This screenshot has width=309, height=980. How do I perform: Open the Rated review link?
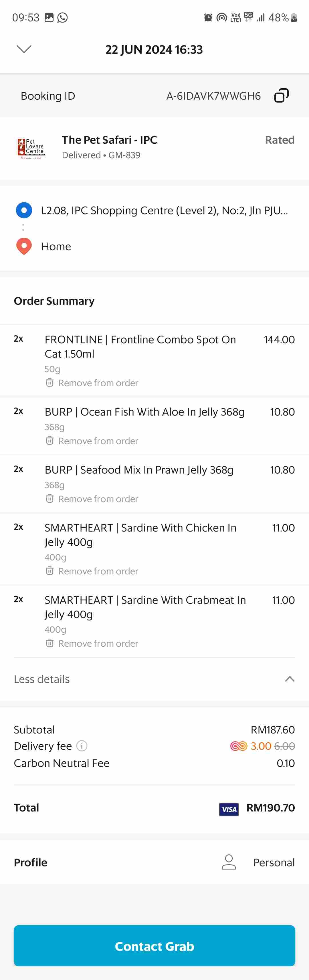280,140
